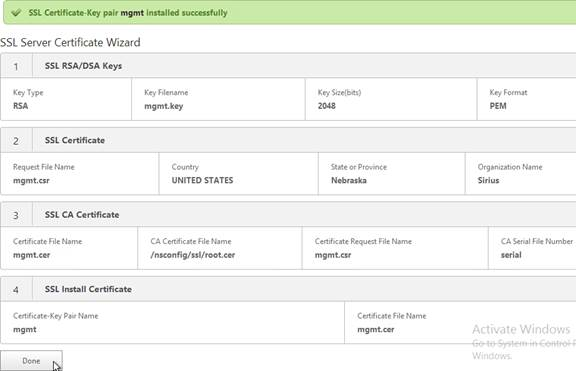The image size is (576, 371).
Task: Select the step number 4 badge
Action: 16,290
